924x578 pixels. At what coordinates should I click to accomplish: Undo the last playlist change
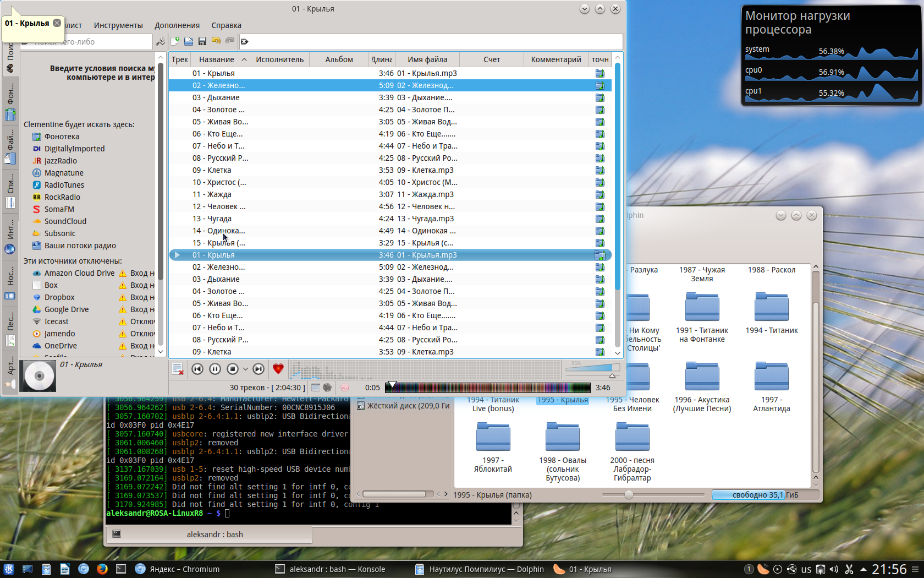[x=216, y=41]
